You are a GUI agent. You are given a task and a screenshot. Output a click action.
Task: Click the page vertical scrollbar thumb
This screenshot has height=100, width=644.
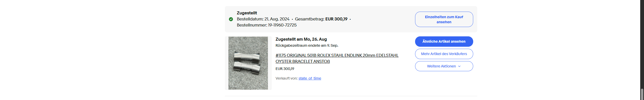click(x=642, y=94)
